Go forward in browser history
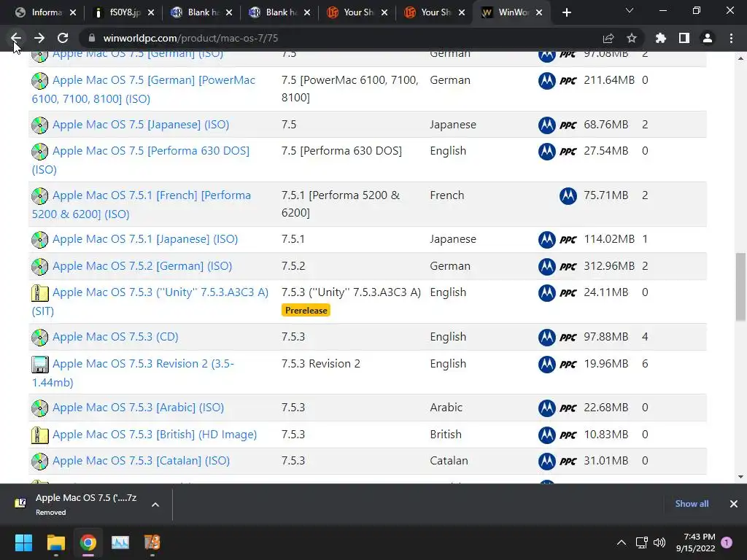The image size is (747, 560). tap(39, 38)
